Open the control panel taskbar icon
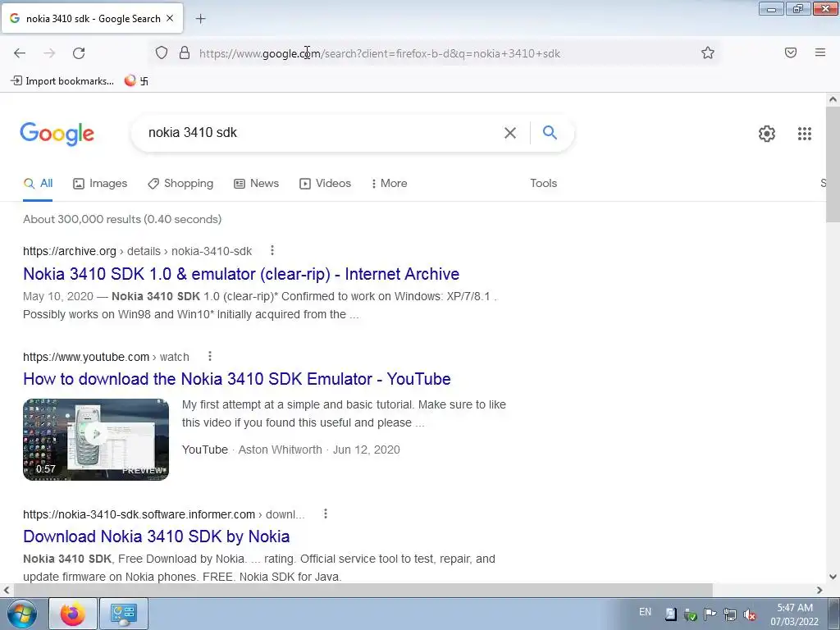Image resolution: width=840 pixels, height=630 pixels. click(124, 614)
